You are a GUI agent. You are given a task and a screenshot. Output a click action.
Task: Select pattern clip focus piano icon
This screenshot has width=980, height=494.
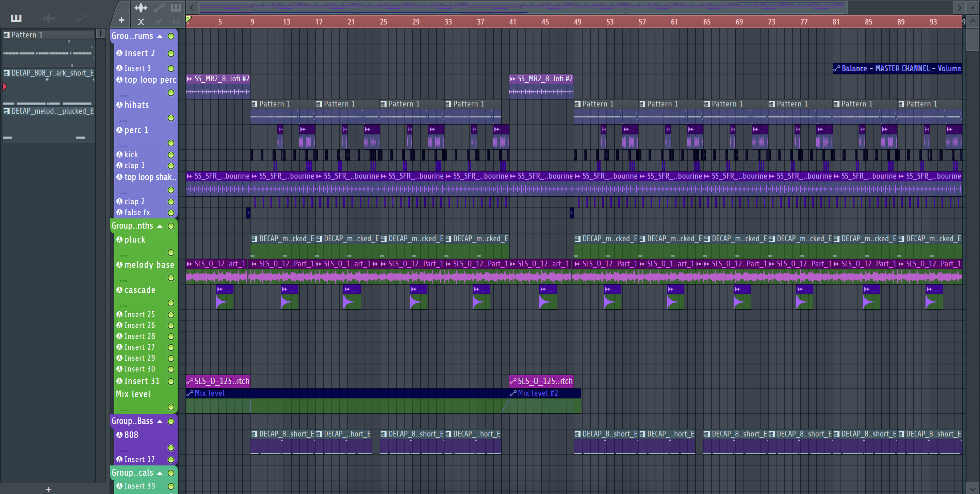click(176, 7)
